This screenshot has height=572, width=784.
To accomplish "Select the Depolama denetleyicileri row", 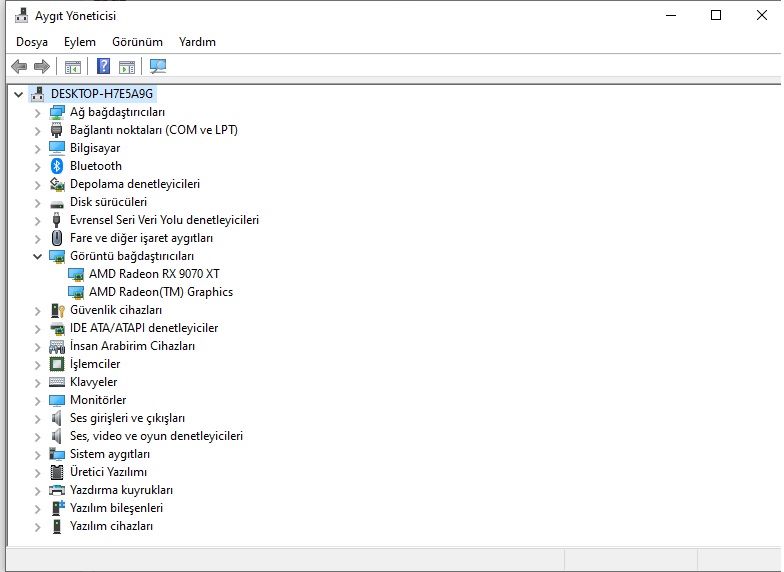I will 135,184.
